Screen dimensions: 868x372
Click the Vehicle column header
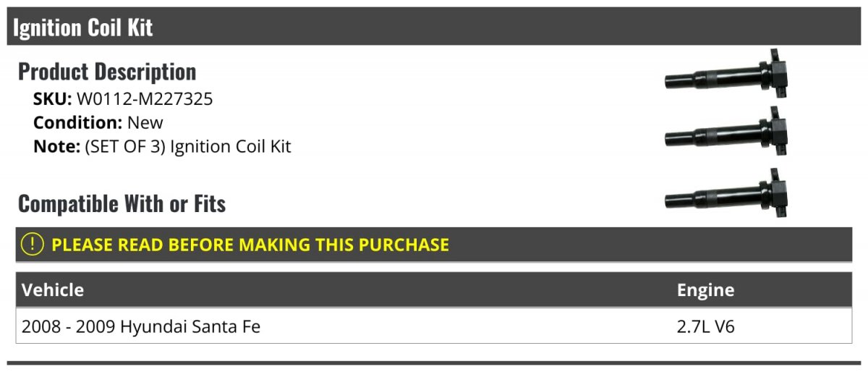coord(53,290)
